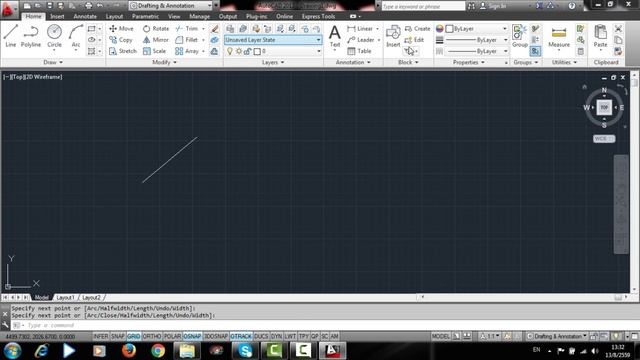Expand the Draw panel

(53, 62)
